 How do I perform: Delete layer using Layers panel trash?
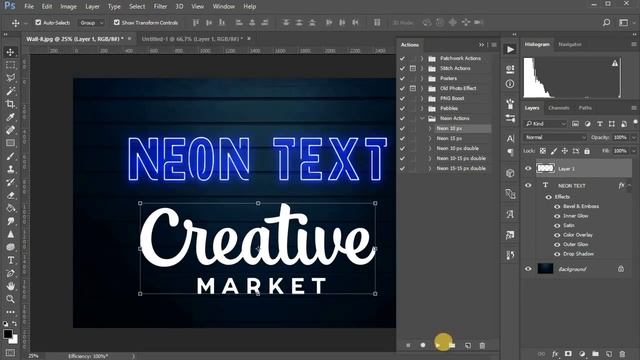pyautogui.click(x=622, y=353)
